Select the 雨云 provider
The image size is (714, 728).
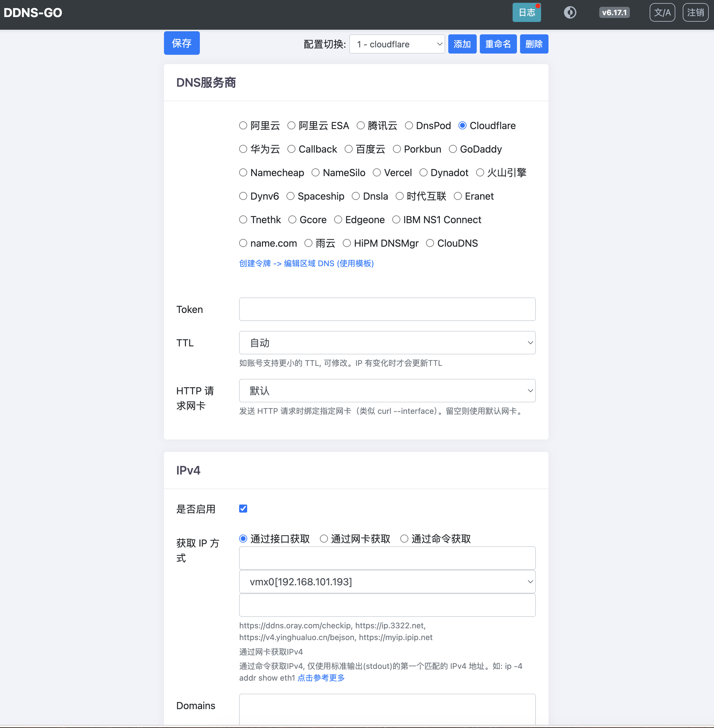pos(308,243)
